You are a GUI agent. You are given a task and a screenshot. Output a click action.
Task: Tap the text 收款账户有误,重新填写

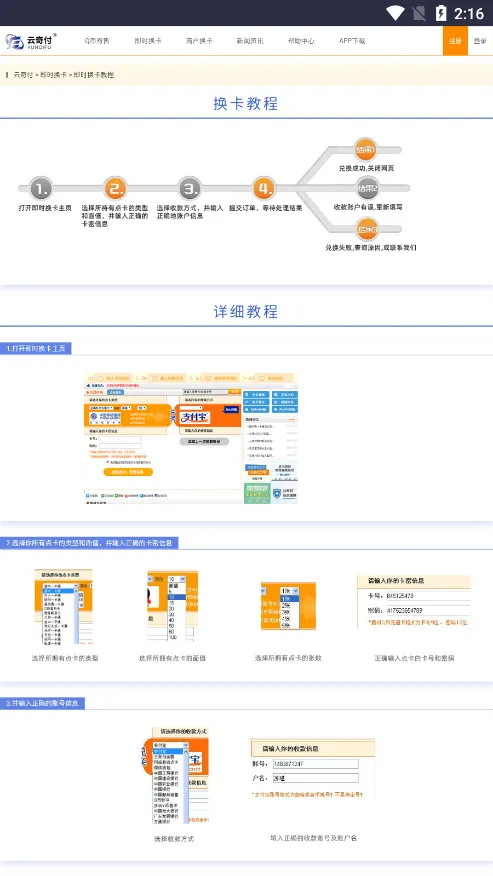[x=368, y=207]
